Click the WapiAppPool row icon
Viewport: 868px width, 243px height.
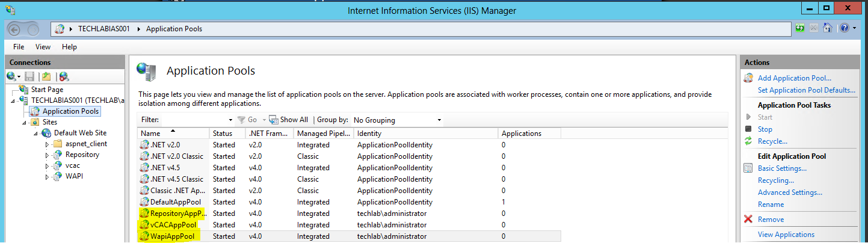[144, 236]
